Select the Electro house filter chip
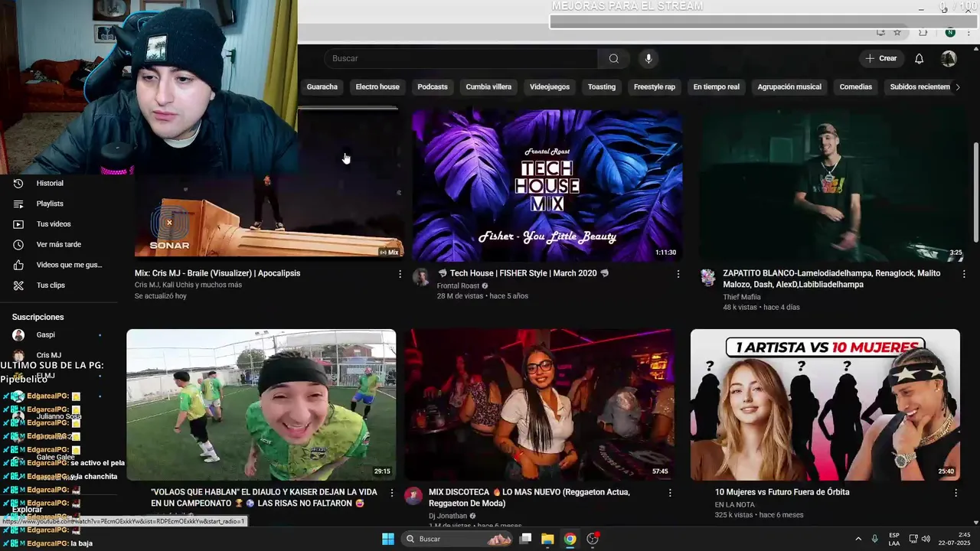Viewport: 980px width, 551px height. 377,87
